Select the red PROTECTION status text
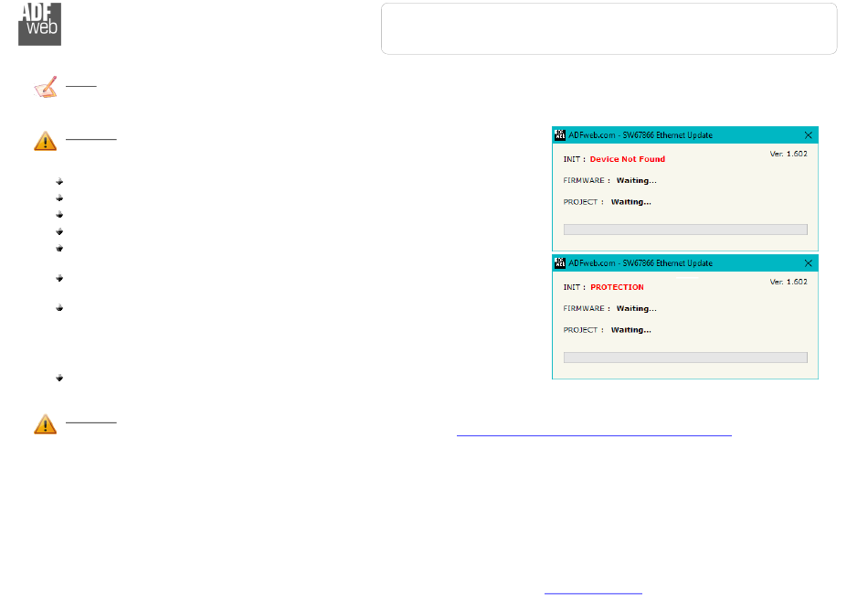 617,287
